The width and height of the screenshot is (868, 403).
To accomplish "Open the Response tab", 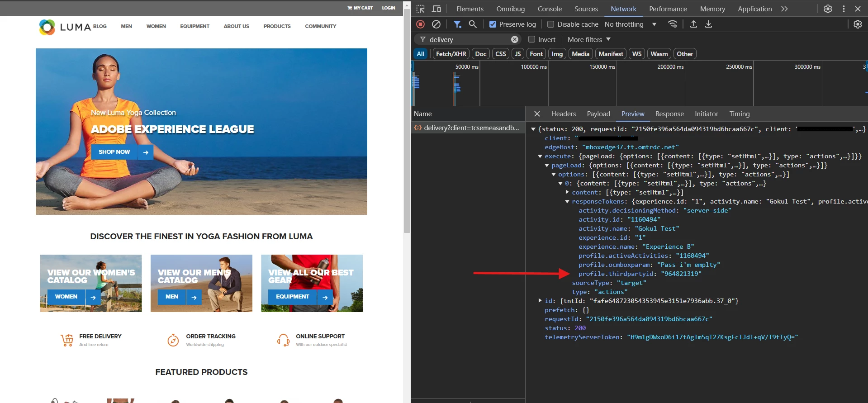I will [669, 114].
